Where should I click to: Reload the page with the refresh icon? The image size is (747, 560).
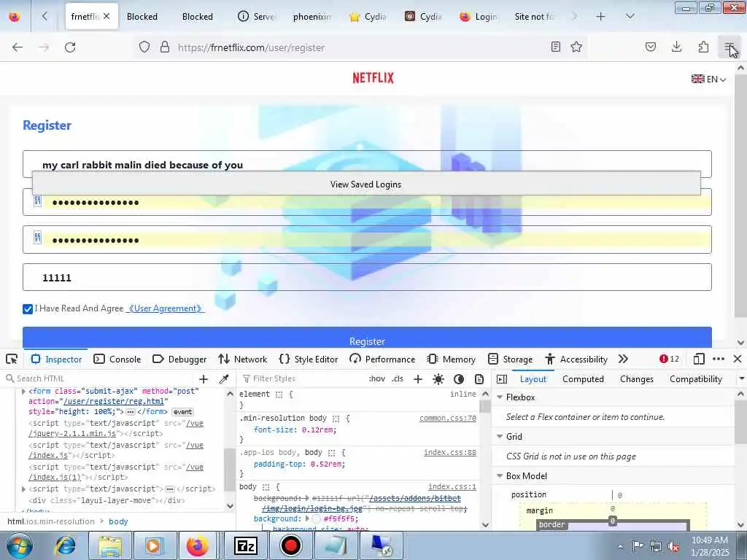pyautogui.click(x=70, y=47)
